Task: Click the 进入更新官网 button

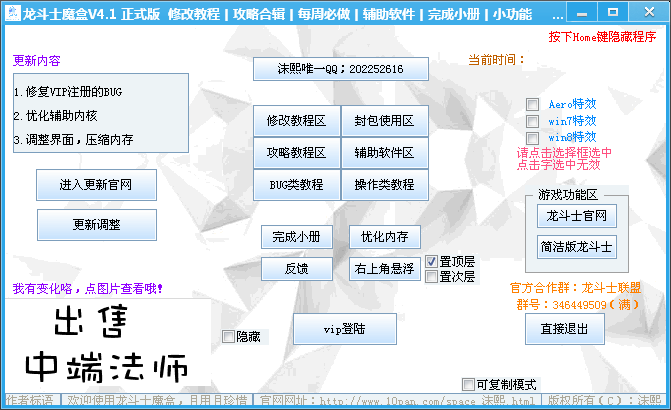Action: coord(96,185)
